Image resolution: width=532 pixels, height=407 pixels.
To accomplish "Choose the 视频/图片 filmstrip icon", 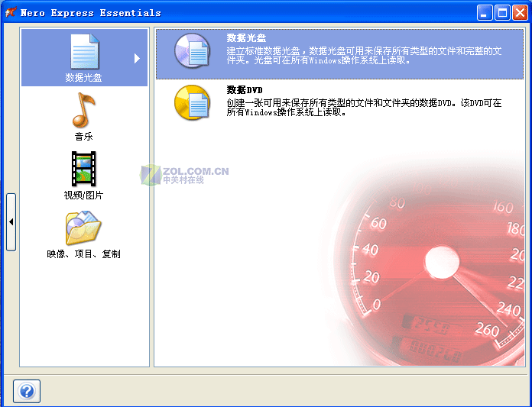I will tap(83, 169).
